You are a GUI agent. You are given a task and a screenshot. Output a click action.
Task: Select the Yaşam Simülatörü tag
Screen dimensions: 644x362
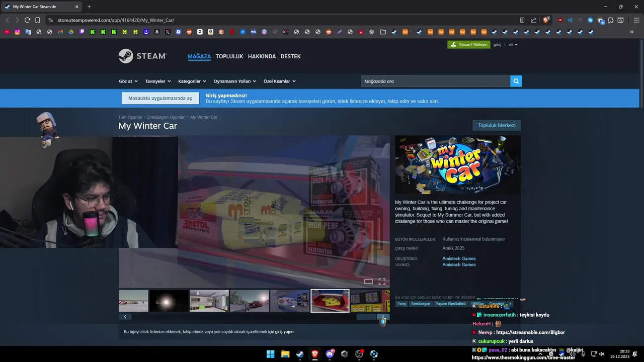click(450, 304)
